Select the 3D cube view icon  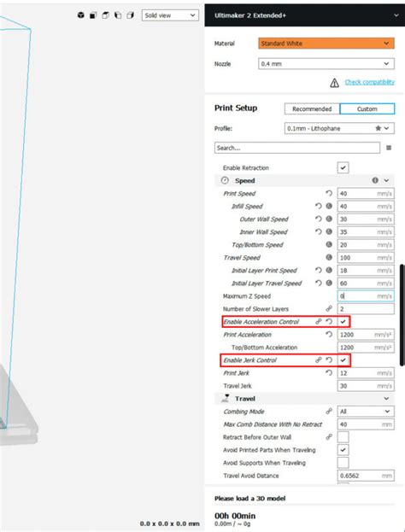81,15
